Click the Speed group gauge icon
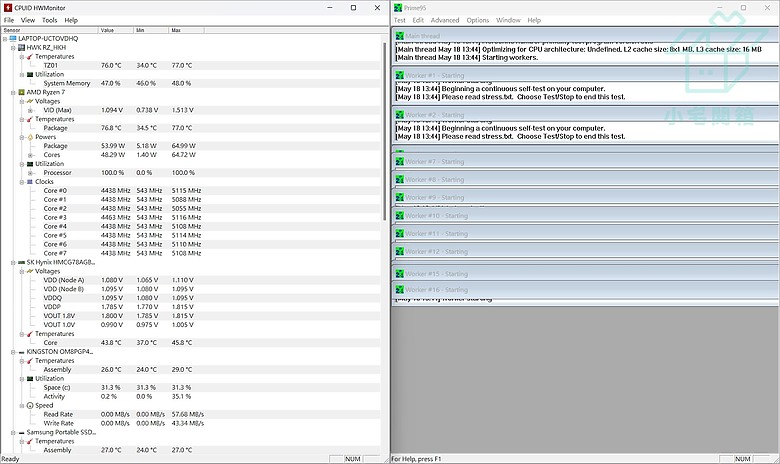The width and height of the screenshot is (780, 464). click(30, 406)
